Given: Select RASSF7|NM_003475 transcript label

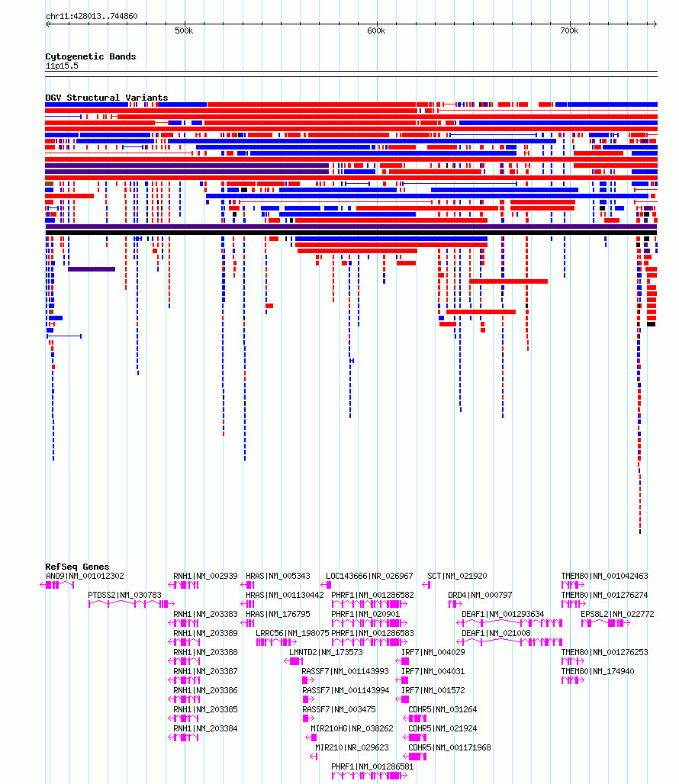Looking at the screenshot, I should pos(339,709).
